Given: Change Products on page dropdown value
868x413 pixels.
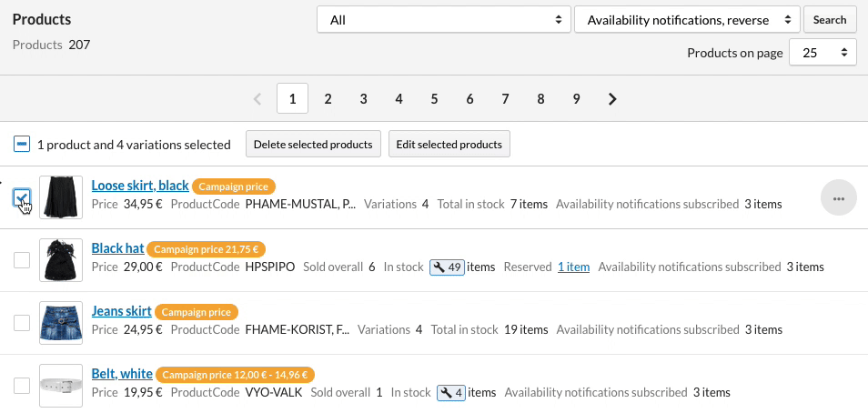Looking at the screenshot, I should coord(823,53).
